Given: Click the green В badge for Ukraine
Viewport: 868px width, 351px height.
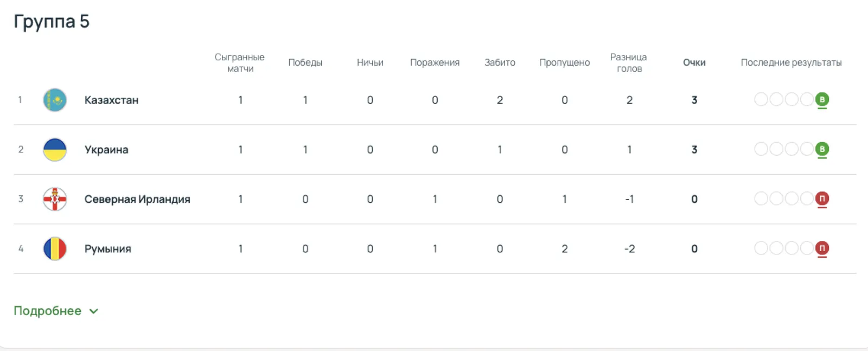Looking at the screenshot, I should [822, 148].
